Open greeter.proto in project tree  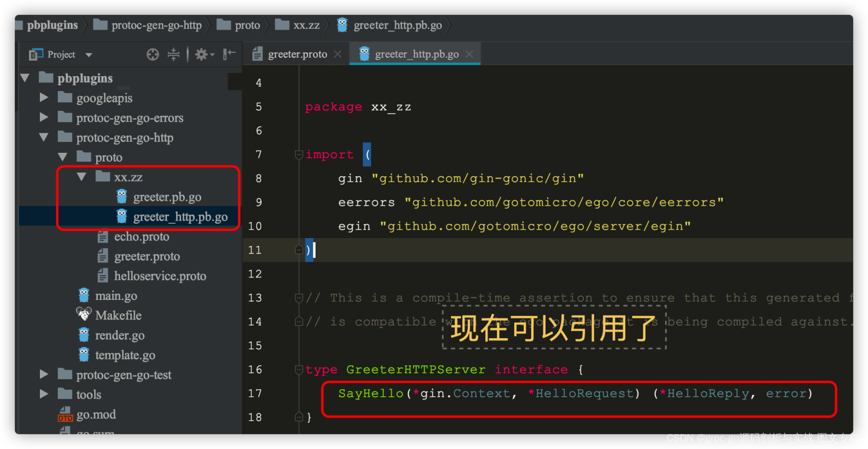click(x=147, y=256)
